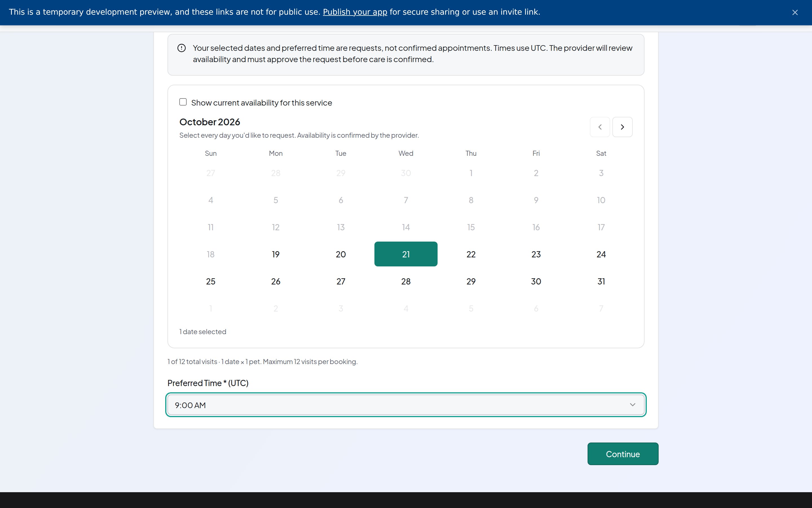812x508 pixels.
Task: Select October 31 on the calendar
Action: coord(601,281)
